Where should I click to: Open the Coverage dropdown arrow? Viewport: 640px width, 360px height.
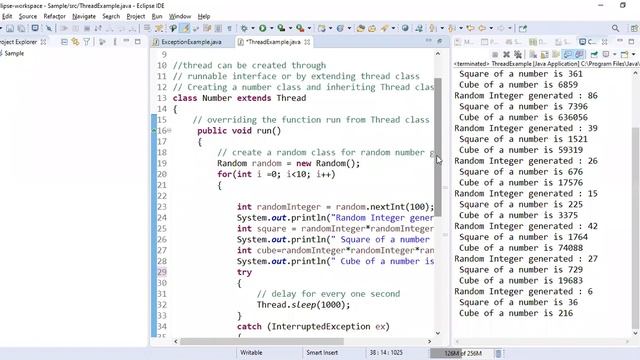click(290, 28)
